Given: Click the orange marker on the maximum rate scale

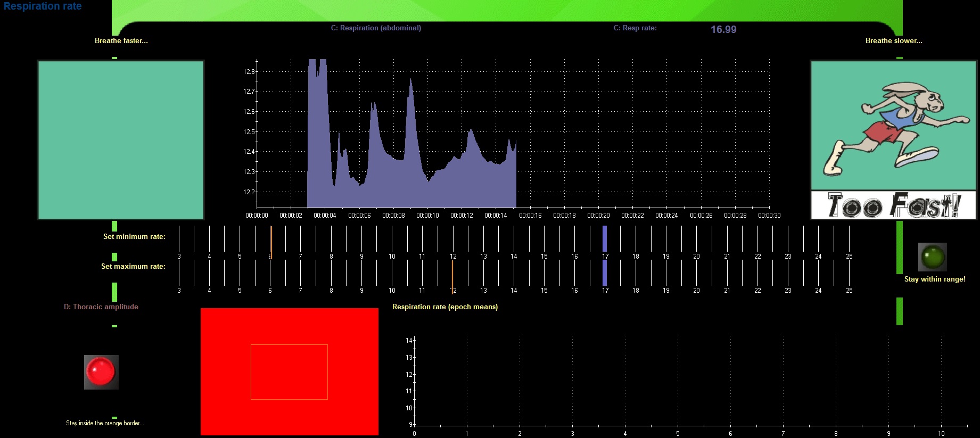Looking at the screenshot, I should [x=452, y=276].
